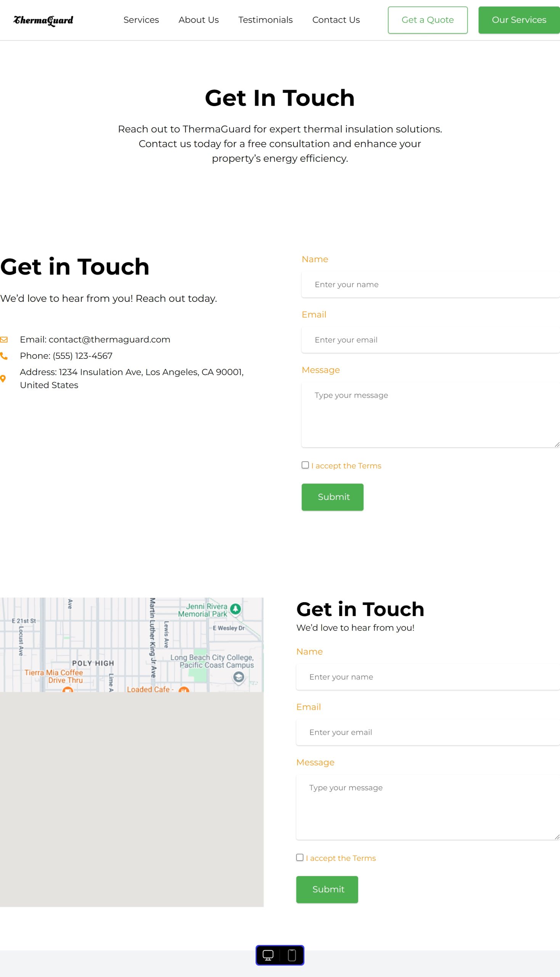
Task: Click Long Beach City College map marker
Action: pos(238,677)
